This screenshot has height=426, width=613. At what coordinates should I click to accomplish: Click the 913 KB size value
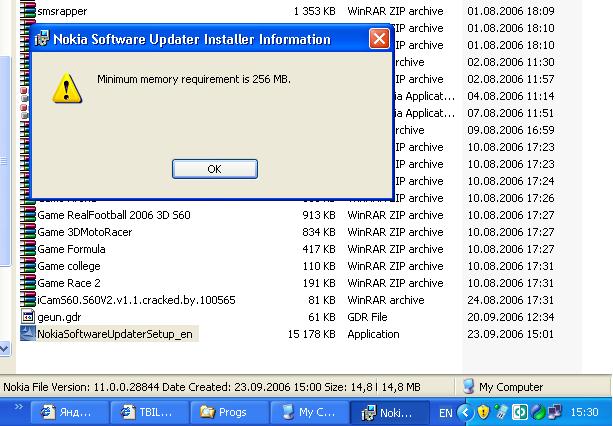coord(319,215)
